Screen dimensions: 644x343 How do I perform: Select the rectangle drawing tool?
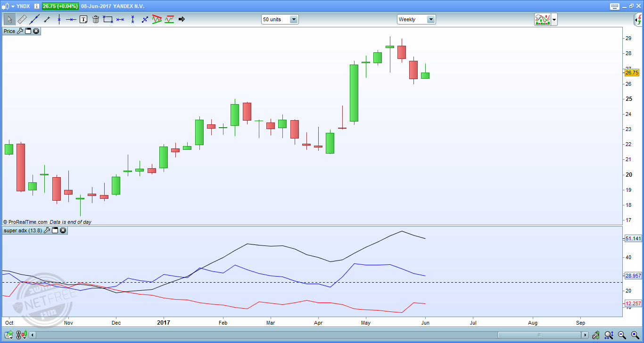coord(108,19)
